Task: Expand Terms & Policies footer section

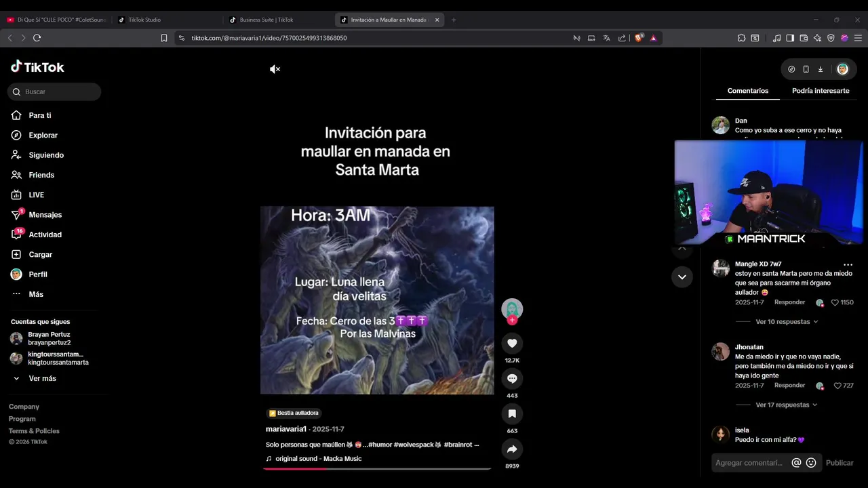Action: click(34, 431)
